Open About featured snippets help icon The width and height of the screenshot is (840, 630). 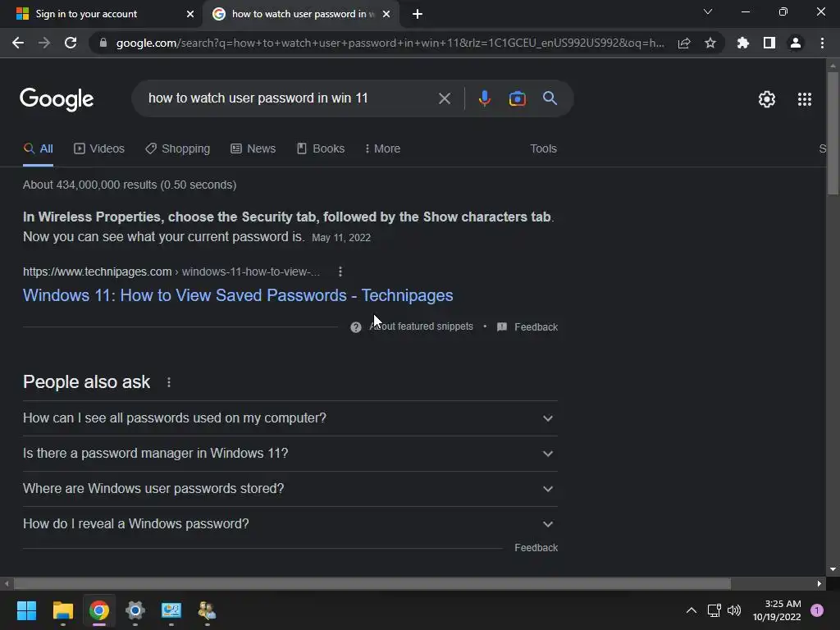[356, 326]
